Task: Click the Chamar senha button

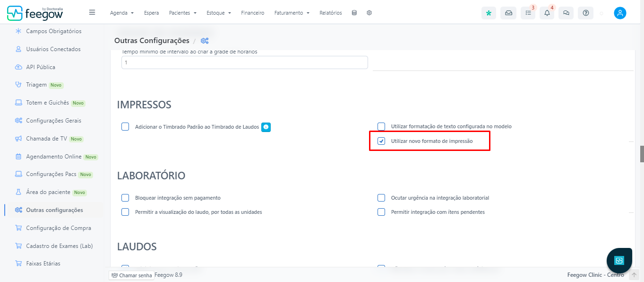Action: point(131,275)
